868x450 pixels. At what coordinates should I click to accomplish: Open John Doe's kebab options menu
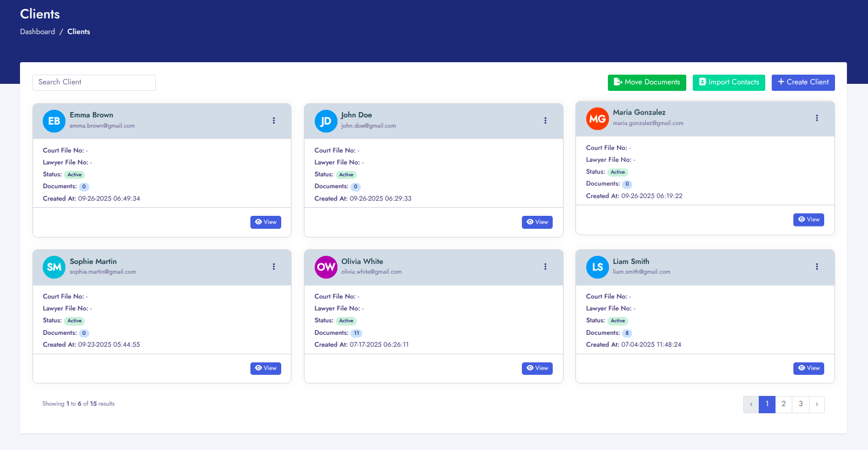[x=545, y=121]
